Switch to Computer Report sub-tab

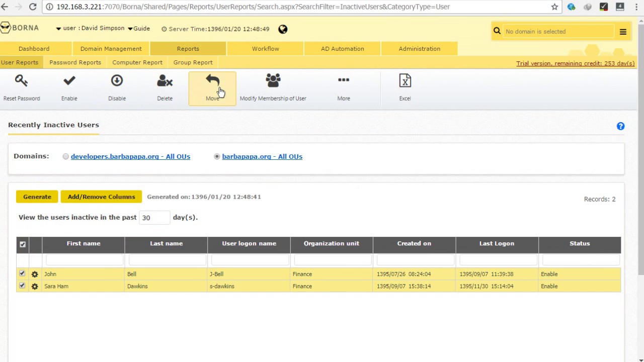click(137, 62)
